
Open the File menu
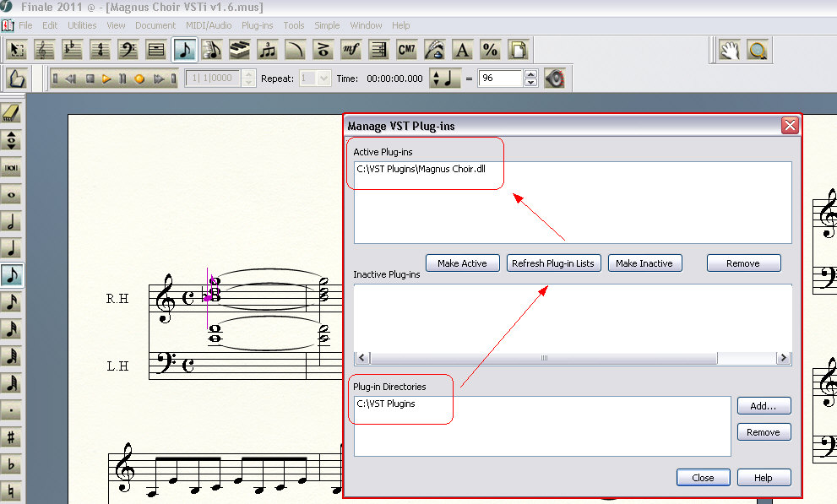25,25
